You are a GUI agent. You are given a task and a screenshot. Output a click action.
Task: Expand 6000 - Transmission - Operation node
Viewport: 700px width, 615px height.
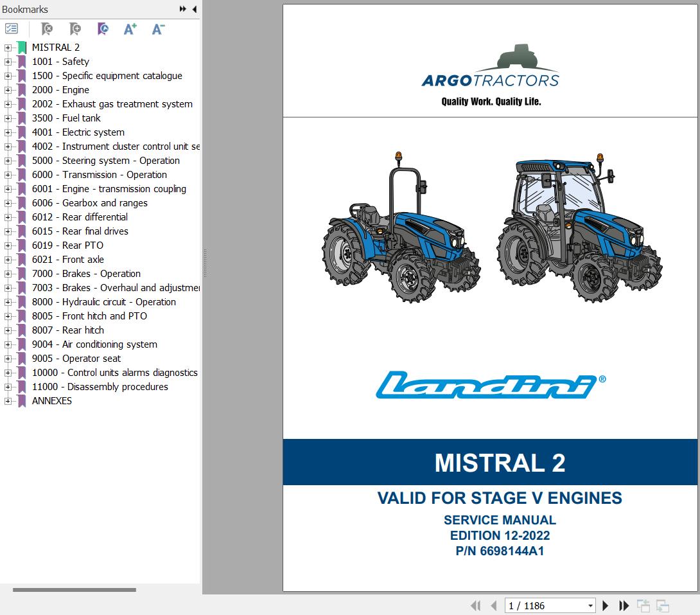point(8,175)
